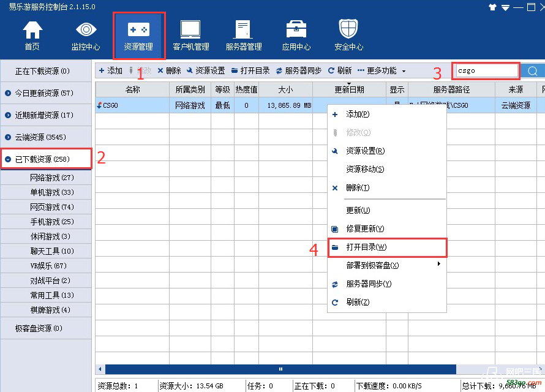The height and width of the screenshot is (392, 545).
Task: Sort by 热度值 column header
Action: [246, 89]
